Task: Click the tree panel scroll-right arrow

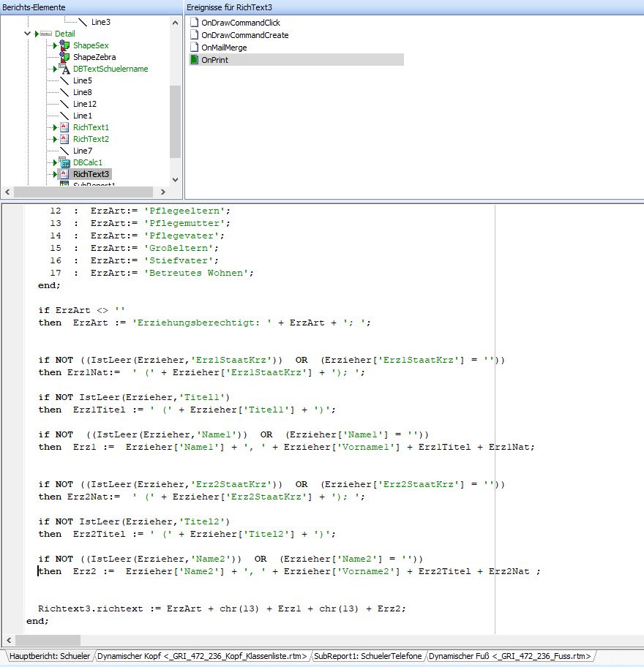Action: tap(163, 192)
